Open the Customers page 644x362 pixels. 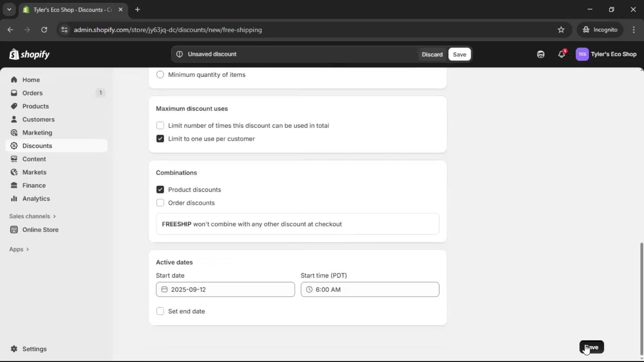pyautogui.click(x=38, y=119)
